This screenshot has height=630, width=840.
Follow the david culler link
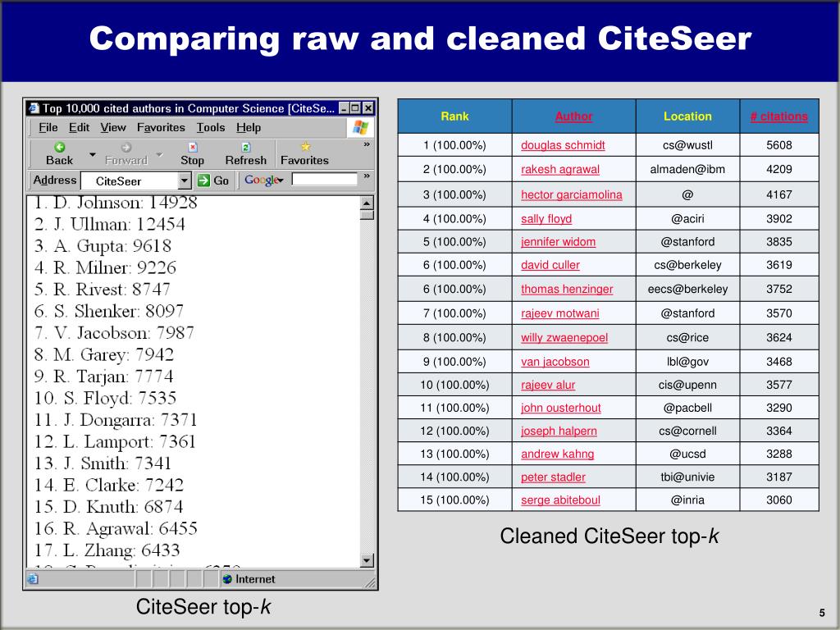(550, 265)
